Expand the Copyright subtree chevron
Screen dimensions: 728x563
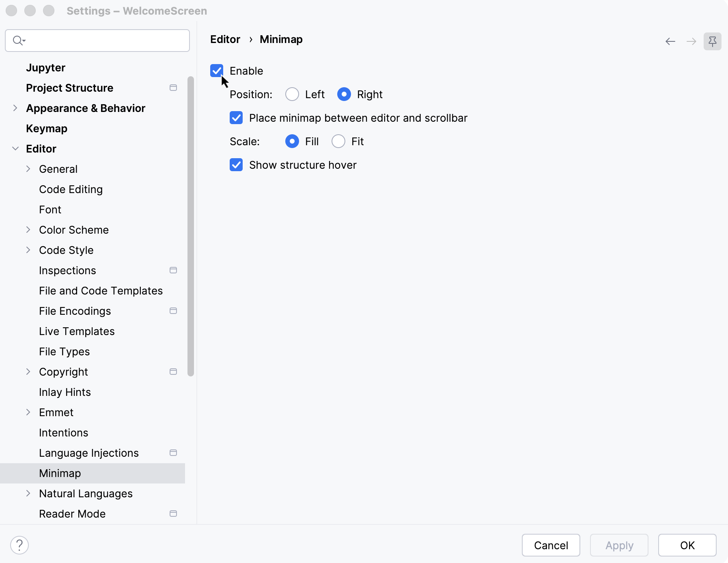coord(28,372)
